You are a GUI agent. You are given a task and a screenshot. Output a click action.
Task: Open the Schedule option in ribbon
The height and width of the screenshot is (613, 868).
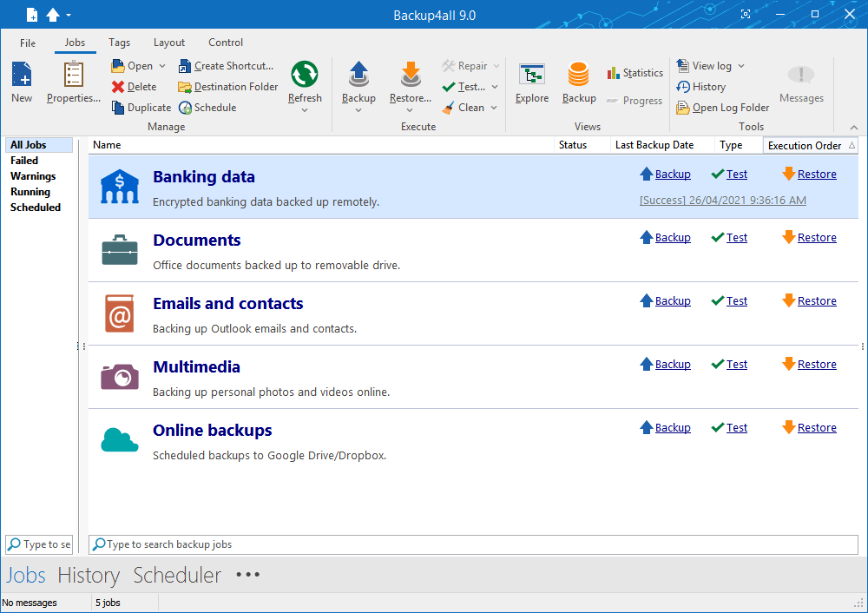pyautogui.click(x=207, y=108)
